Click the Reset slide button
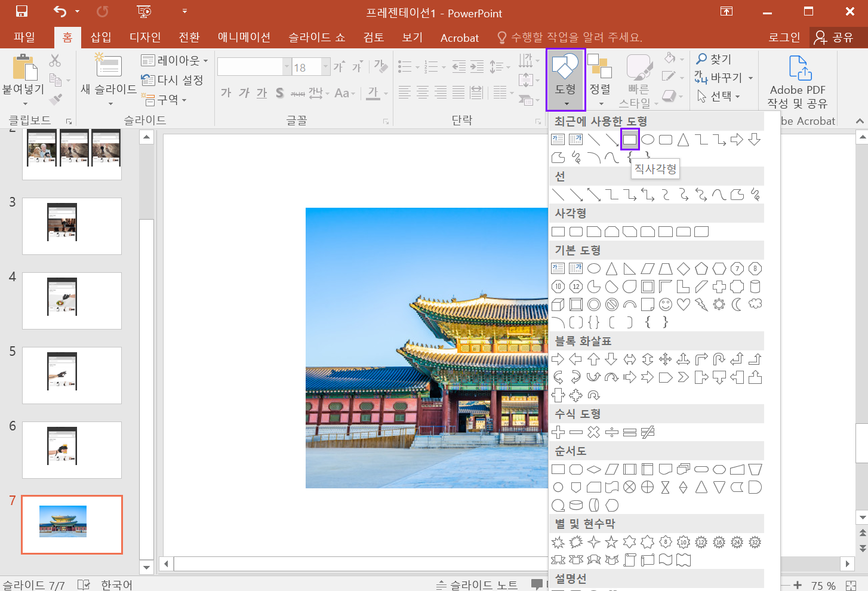Screen dimensions: 868x591 click(173, 80)
